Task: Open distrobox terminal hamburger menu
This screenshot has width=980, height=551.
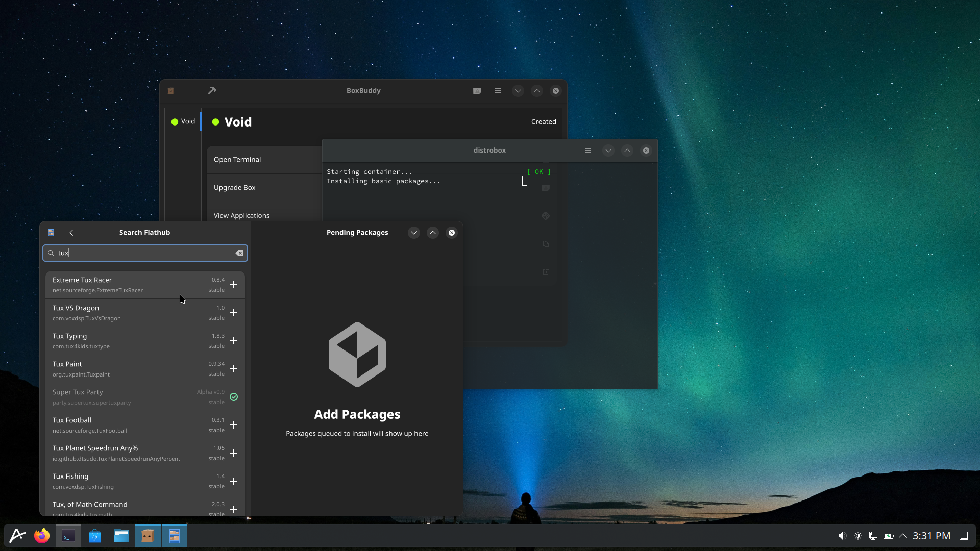Action: (x=588, y=151)
